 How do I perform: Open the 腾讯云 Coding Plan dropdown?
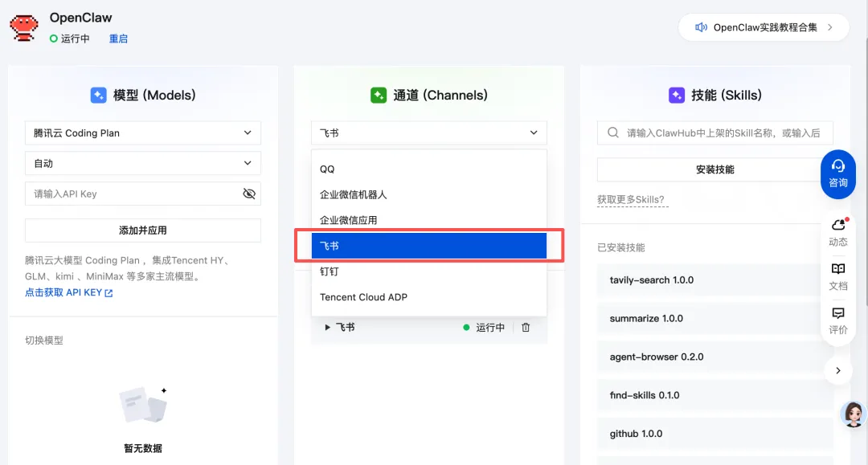coord(143,133)
